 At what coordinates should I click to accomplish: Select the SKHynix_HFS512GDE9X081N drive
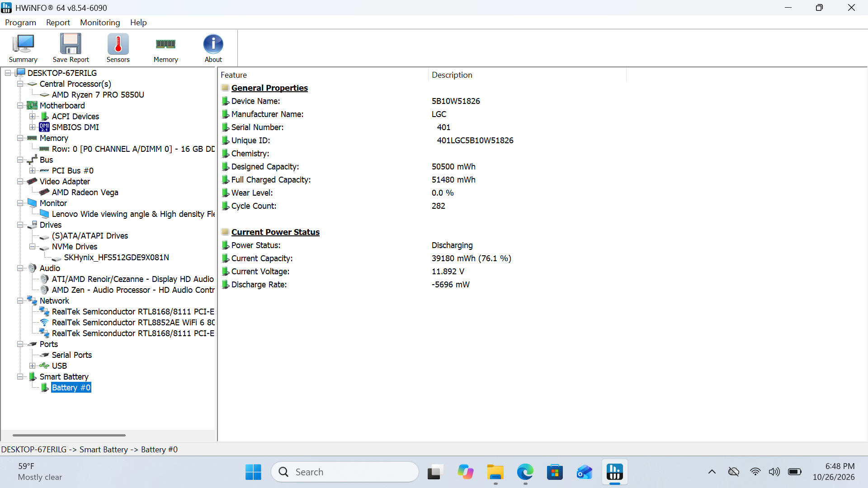pos(116,258)
